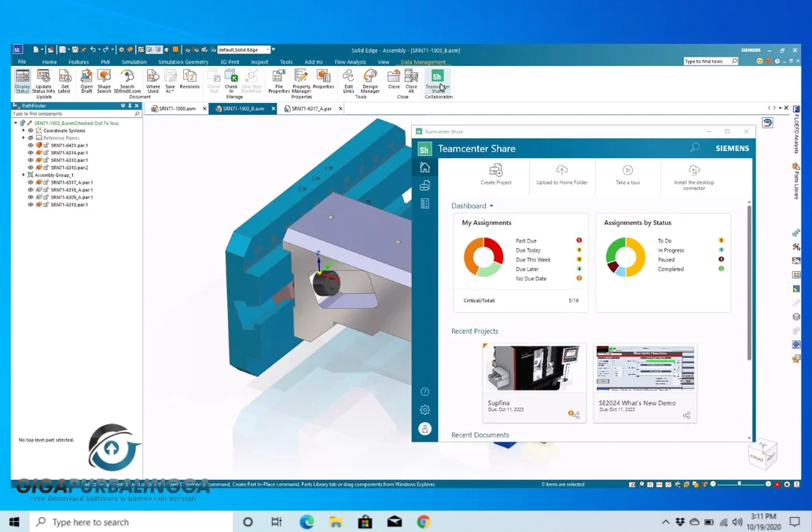
Task: Click the Teamcenter Share vertical scrollbar
Action: click(x=749, y=283)
